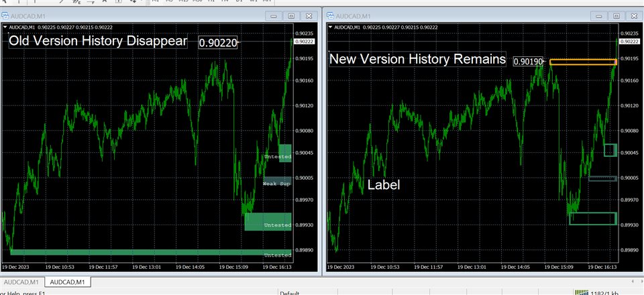Expand the triangle before AUDCAD,M1 in the left chart
Viewport: 644px width, 295px height.
coord(5,27)
